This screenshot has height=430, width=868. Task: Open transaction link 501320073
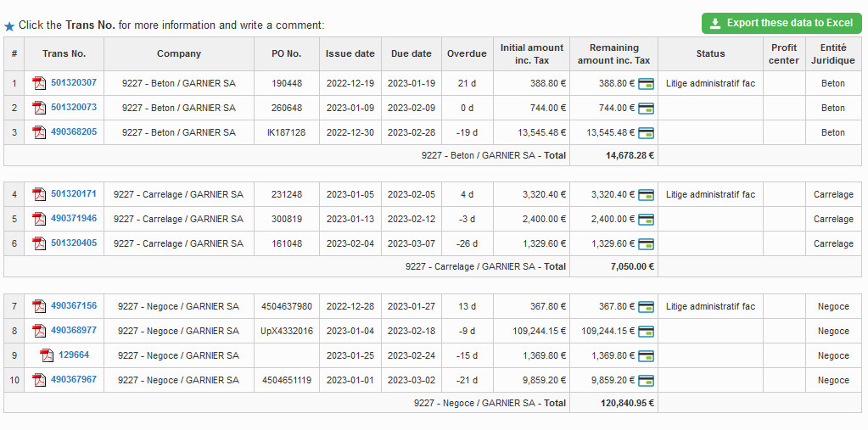click(x=74, y=108)
